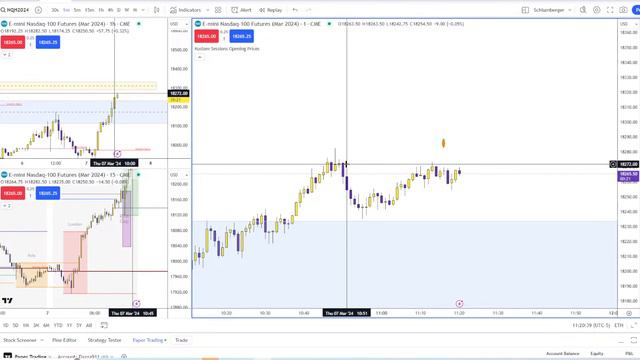The width and height of the screenshot is (640, 360).
Task: Expand the manage layouts dropdown arrow
Action: [x=570, y=10]
